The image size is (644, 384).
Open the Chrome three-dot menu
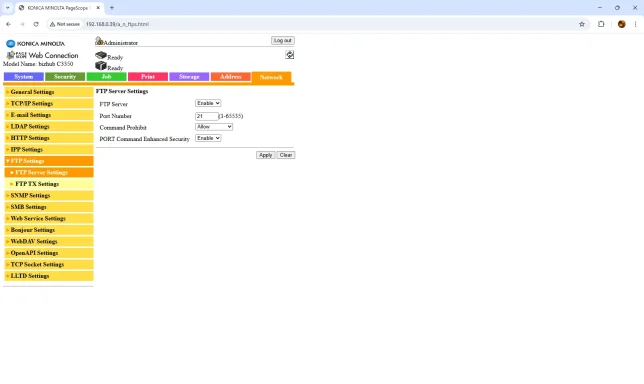[x=635, y=24]
